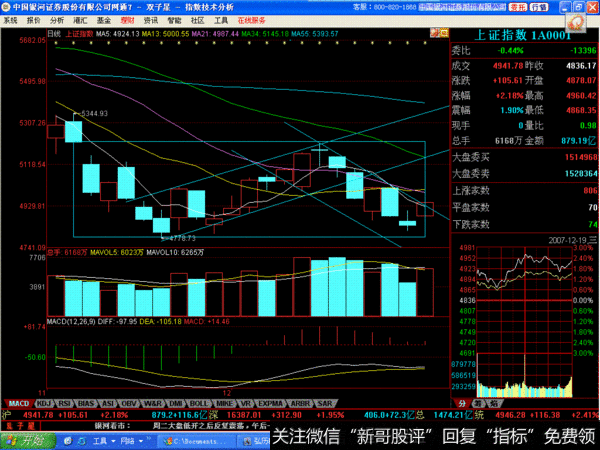Click the 委托 button in the title bar
600x450 pixels.
[518, 7]
